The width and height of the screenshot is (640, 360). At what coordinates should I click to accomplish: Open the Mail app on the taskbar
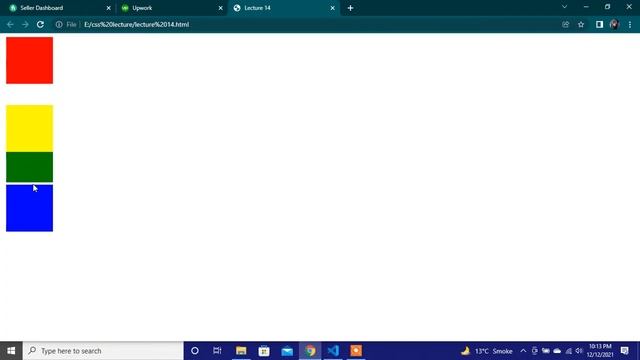coord(287,351)
